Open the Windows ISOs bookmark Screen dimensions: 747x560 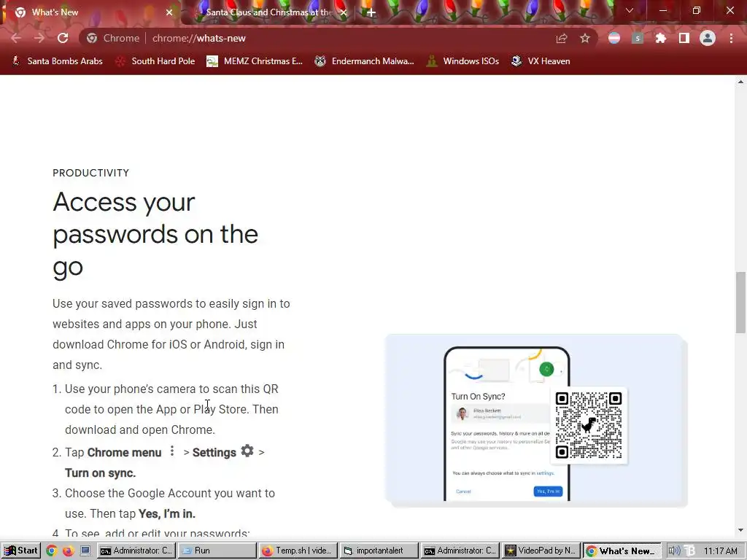[x=462, y=61]
